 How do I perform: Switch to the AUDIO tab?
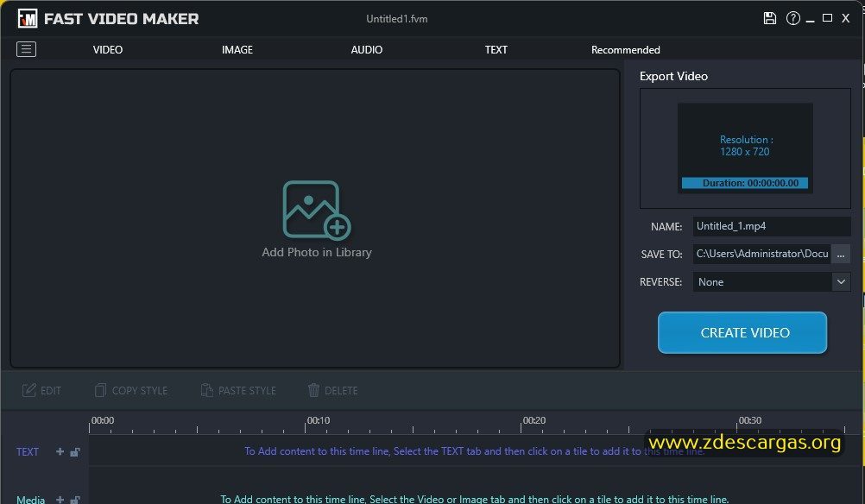(x=367, y=50)
